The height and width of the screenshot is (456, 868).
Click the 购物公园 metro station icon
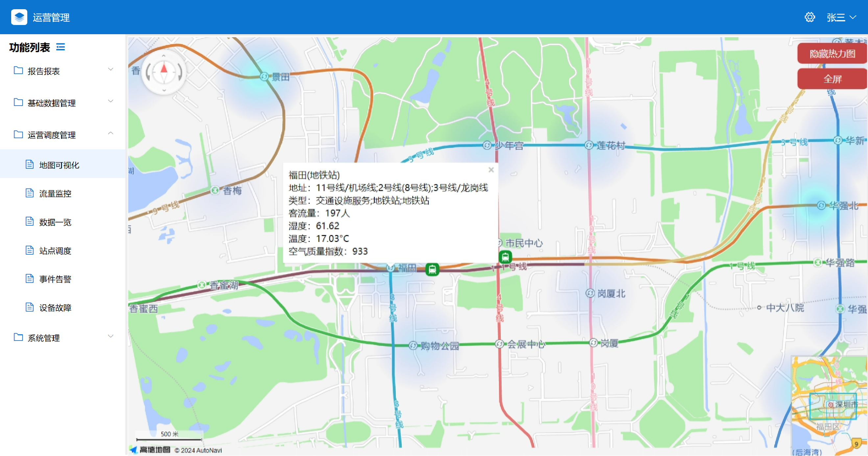tap(413, 345)
